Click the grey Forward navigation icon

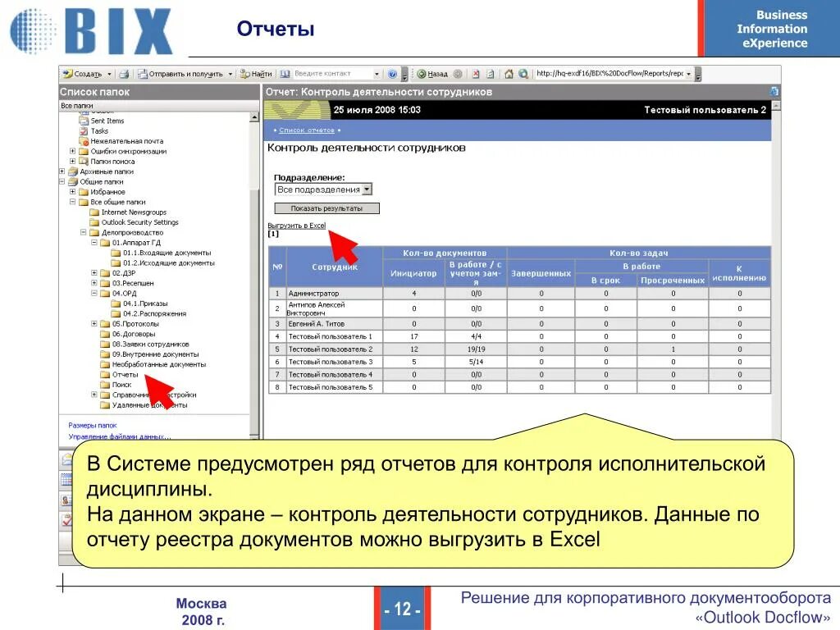coord(458,74)
